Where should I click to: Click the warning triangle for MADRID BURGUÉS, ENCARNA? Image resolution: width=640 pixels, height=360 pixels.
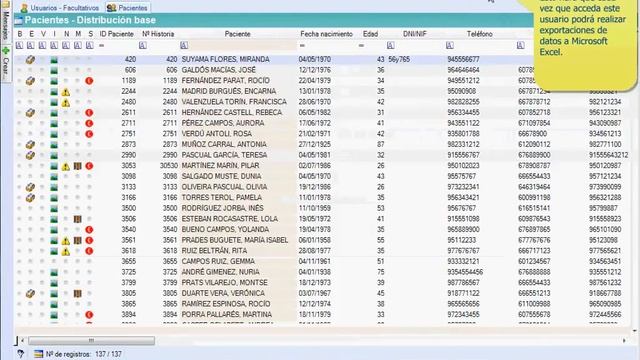pos(66,92)
